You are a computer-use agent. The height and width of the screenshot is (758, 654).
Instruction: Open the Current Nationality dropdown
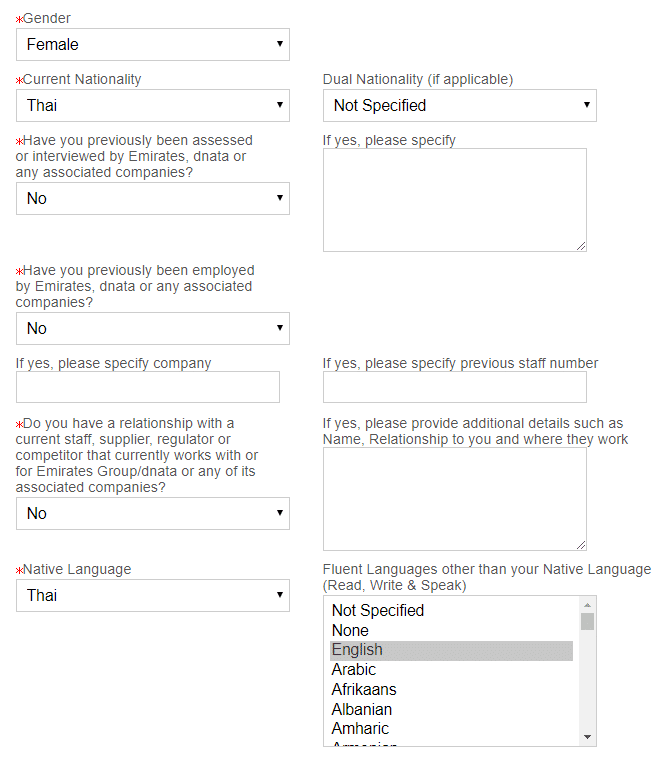(x=153, y=105)
